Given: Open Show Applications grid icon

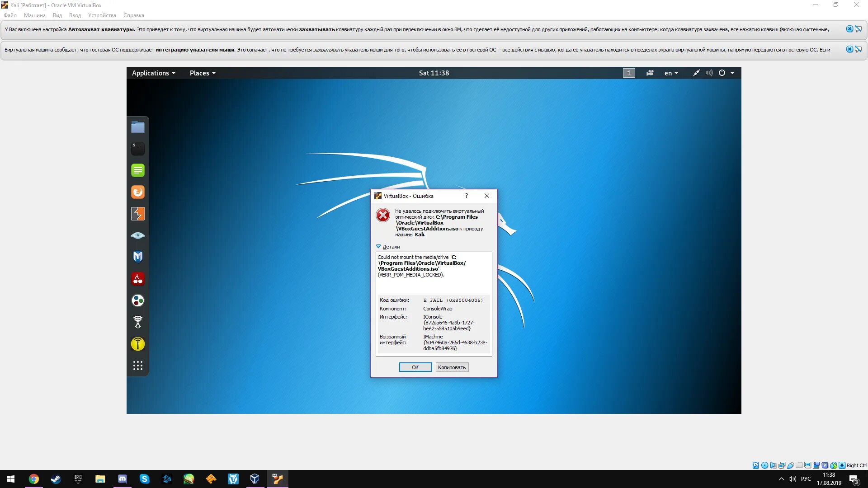Looking at the screenshot, I should pyautogui.click(x=137, y=366).
